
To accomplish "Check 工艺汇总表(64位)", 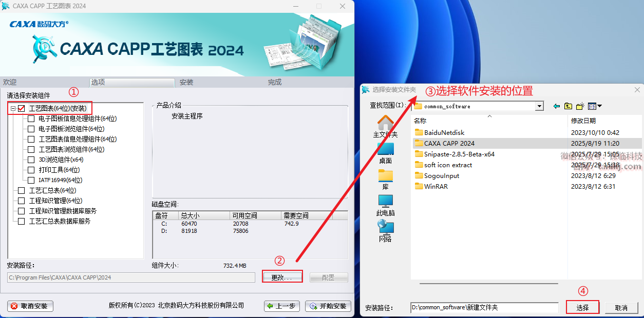I will (22, 190).
